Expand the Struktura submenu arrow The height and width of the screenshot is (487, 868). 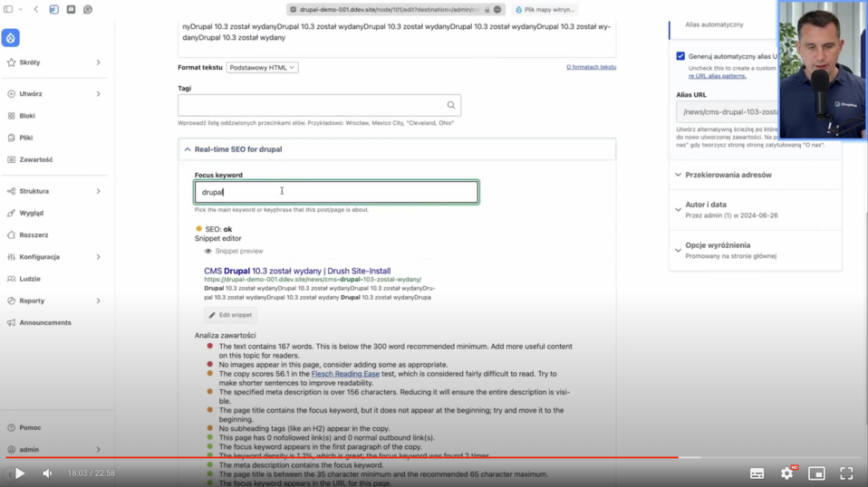click(98, 191)
